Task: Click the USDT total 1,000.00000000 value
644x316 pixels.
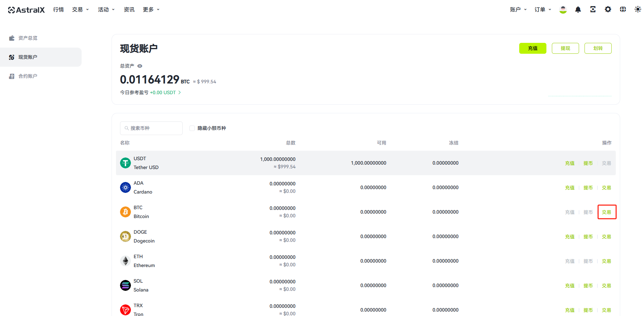Action: point(278,159)
